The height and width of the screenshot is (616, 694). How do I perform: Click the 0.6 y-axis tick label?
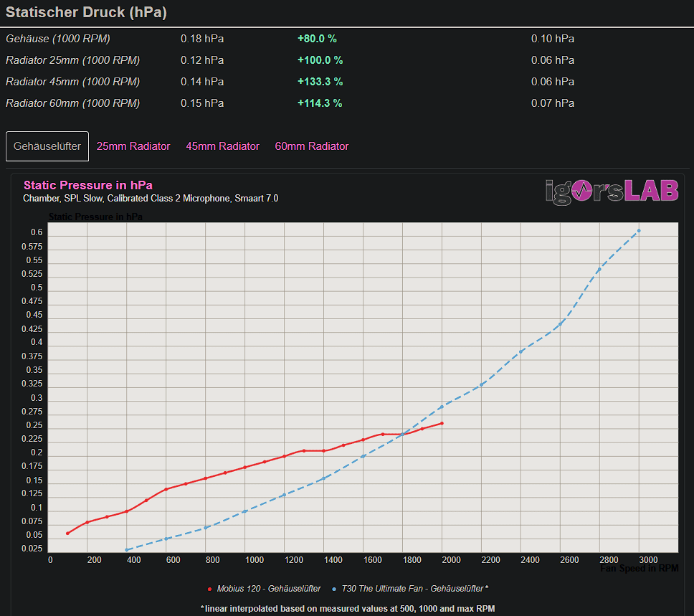tap(37, 232)
